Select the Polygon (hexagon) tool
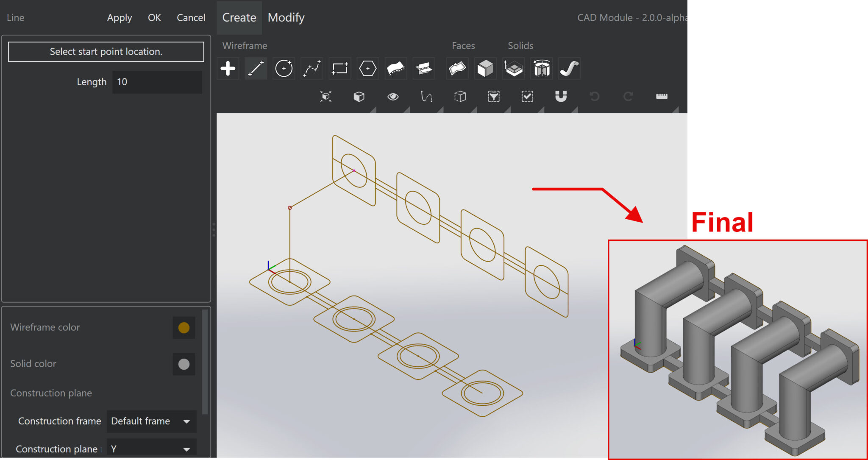The height and width of the screenshot is (460, 868). pyautogui.click(x=368, y=68)
